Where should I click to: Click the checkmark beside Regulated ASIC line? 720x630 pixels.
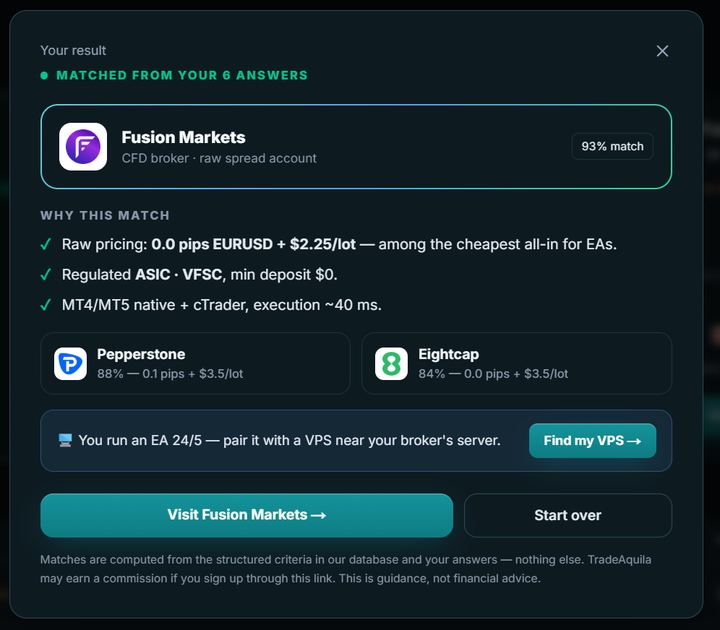(45, 275)
